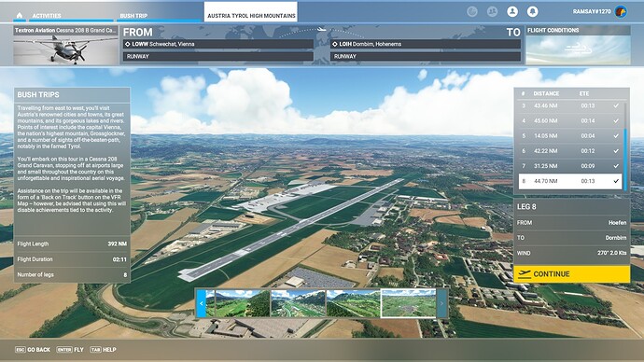Click the legs list scrollbar

click(625, 146)
